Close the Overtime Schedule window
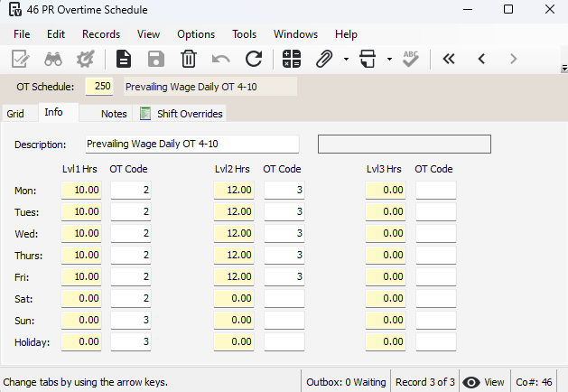The height and width of the screenshot is (392, 568). click(550, 9)
